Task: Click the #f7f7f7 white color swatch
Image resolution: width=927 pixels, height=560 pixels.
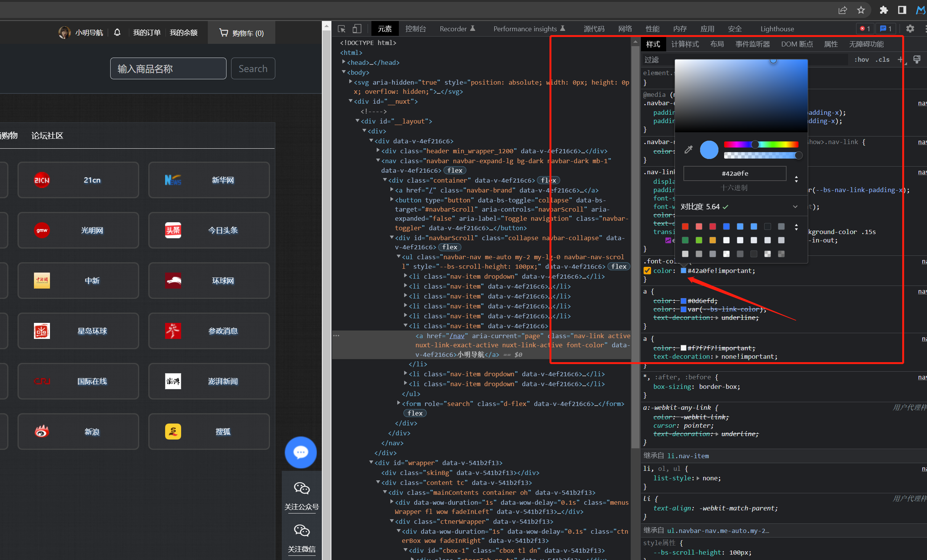Action: 683,348
